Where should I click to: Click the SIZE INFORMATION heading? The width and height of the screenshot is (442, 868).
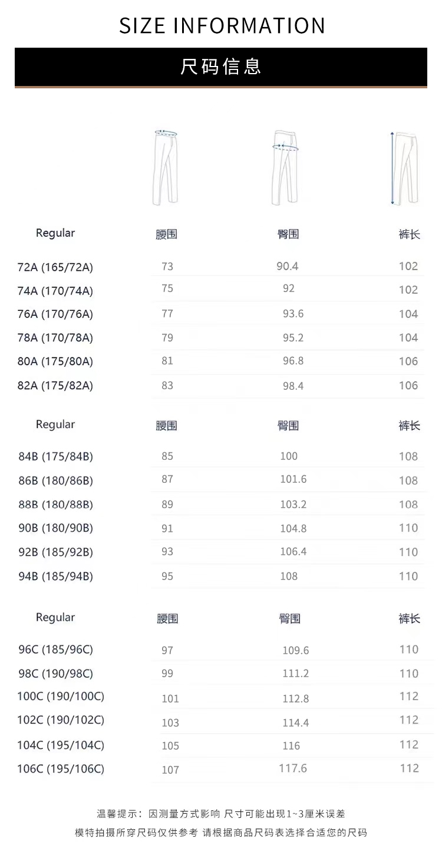222,26
